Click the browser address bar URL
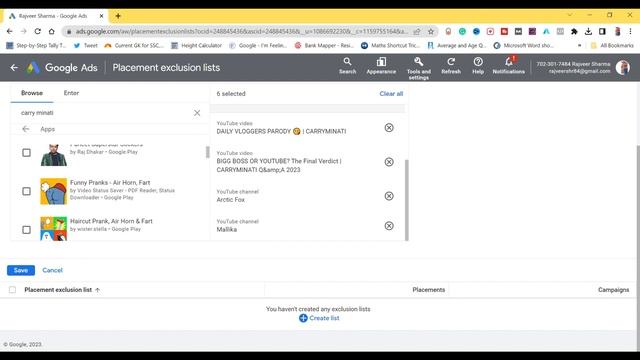The image size is (640, 360). (241, 31)
